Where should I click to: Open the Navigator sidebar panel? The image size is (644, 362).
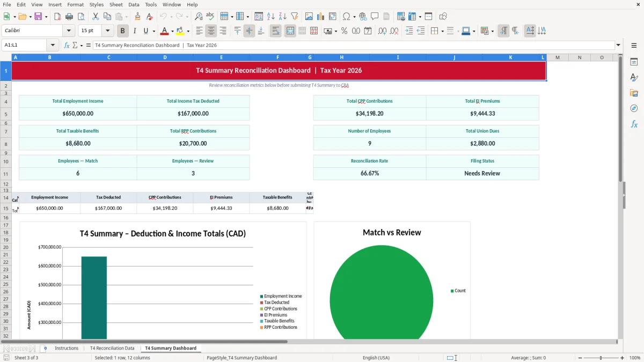[634, 108]
